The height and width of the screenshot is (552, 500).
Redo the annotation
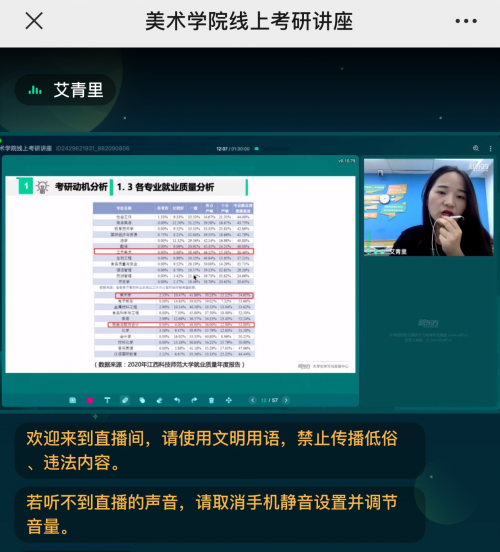tap(194, 400)
